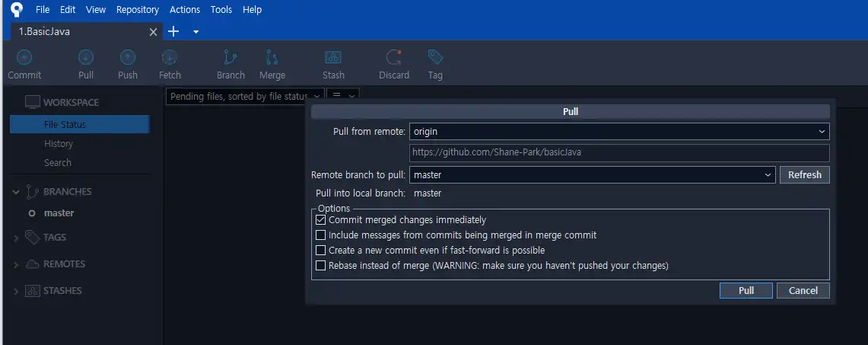Expand the TAGS section
Viewport: 868px width, 345px height.
click(x=16, y=238)
